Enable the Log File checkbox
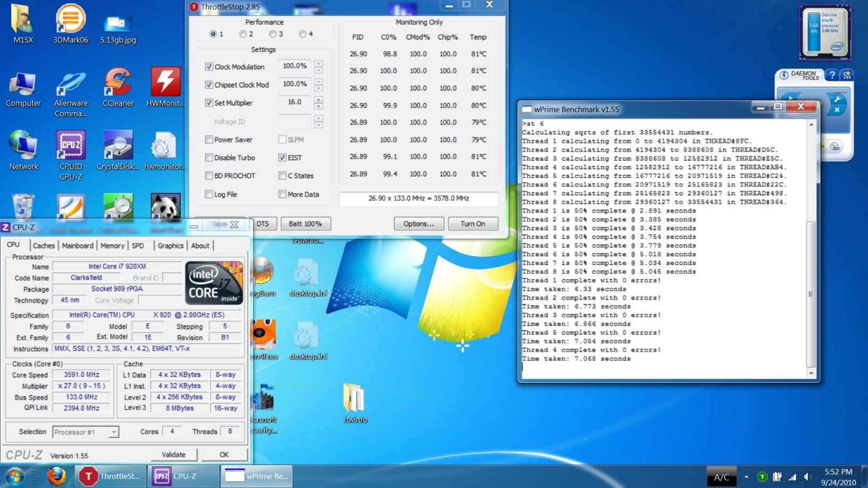 (209, 195)
